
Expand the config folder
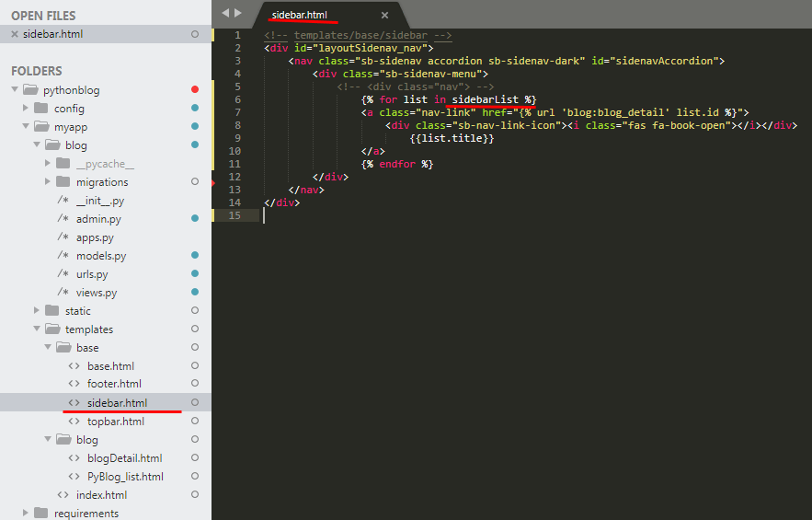(x=26, y=108)
